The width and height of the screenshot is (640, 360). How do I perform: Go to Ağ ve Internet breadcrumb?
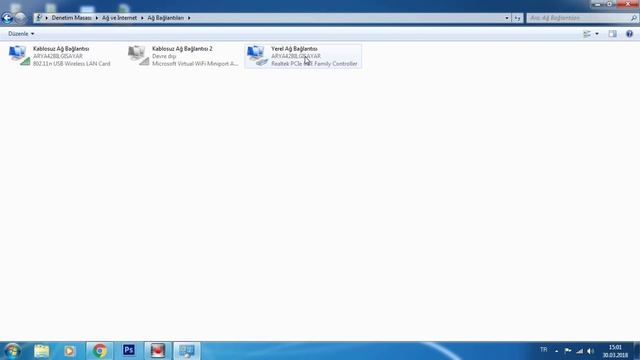[x=119, y=18]
